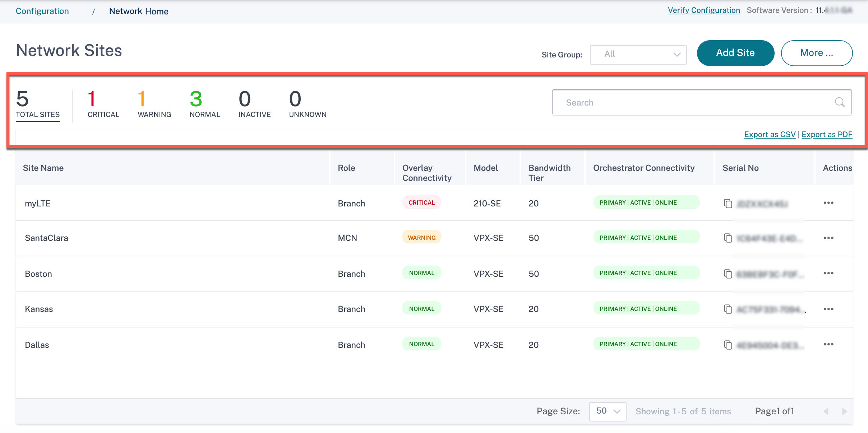868x433 pixels.
Task: Open the myLTE site name
Action: [x=38, y=204]
